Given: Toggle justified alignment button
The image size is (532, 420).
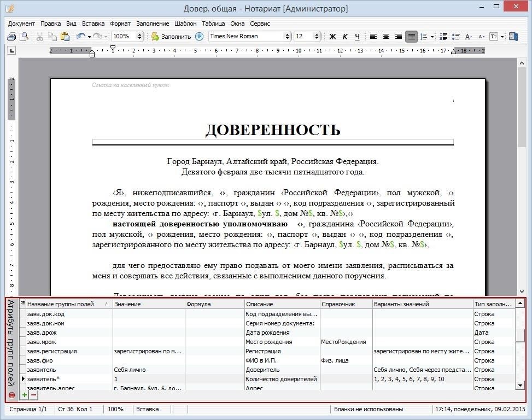Looking at the screenshot, I should tap(411, 36).
